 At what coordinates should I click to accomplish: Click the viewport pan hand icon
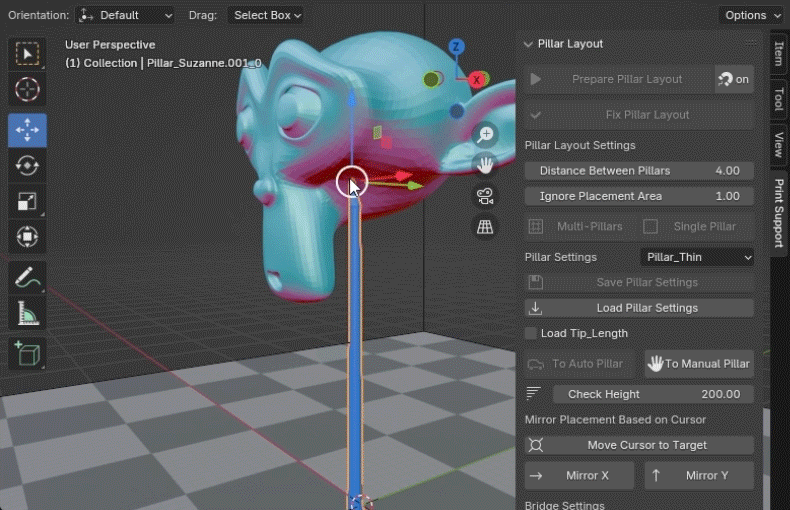click(485, 165)
